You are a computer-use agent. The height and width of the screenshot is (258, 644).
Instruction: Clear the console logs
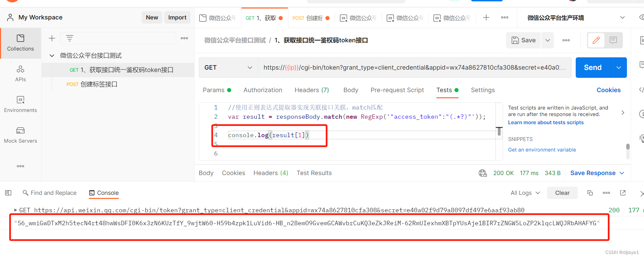(x=562, y=193)
